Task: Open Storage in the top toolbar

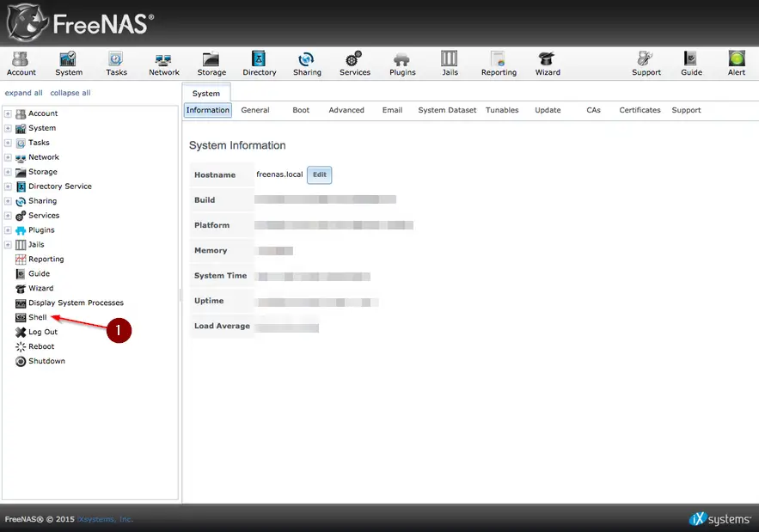Action: click(x=211, y=64)
